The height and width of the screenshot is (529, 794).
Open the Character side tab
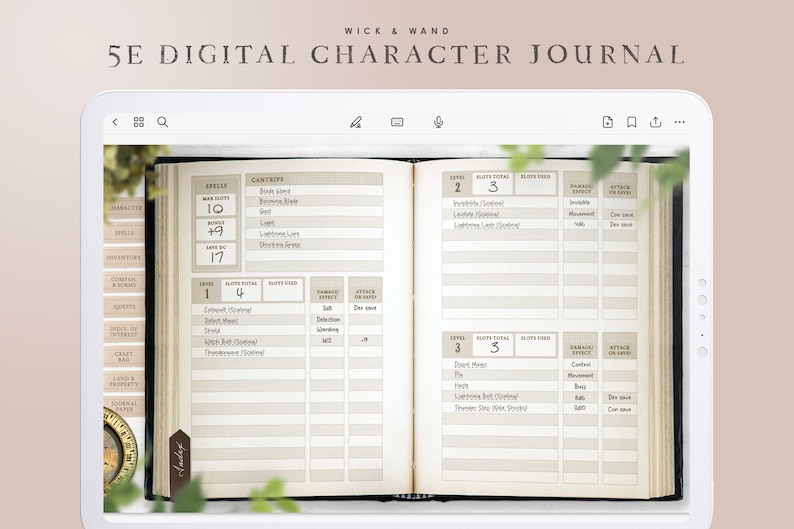(x=125, y=208)
